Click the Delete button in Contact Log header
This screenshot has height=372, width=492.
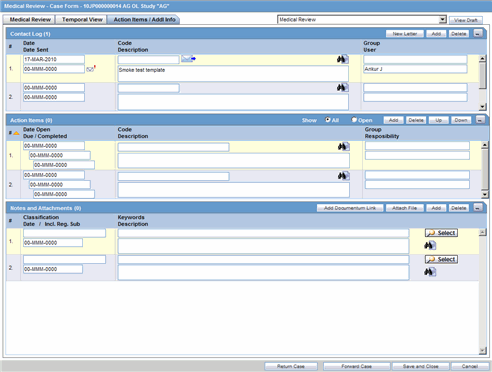point(459,34)
